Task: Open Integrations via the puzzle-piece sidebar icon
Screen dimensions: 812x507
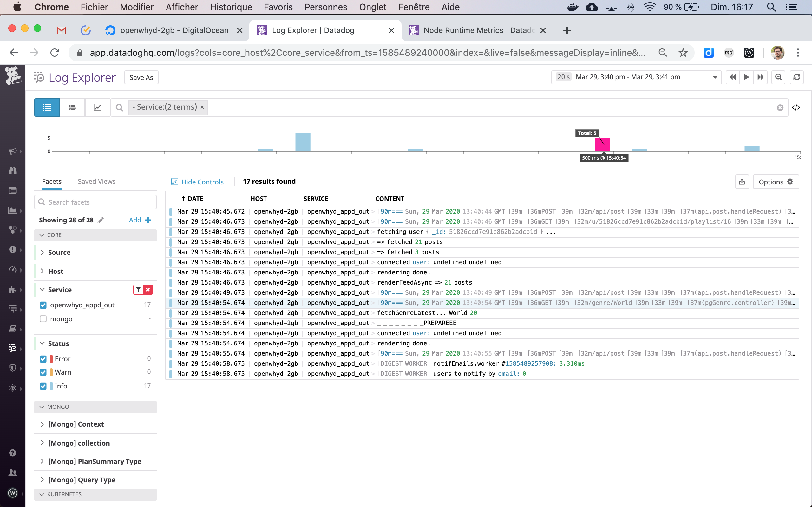Action: click(x=13, y=289)
